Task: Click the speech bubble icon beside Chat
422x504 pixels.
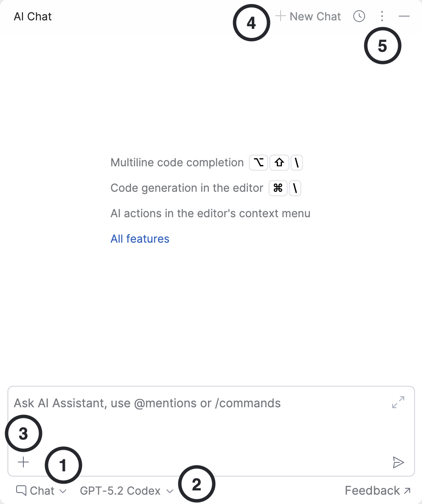Action: (x=21, y=490)
